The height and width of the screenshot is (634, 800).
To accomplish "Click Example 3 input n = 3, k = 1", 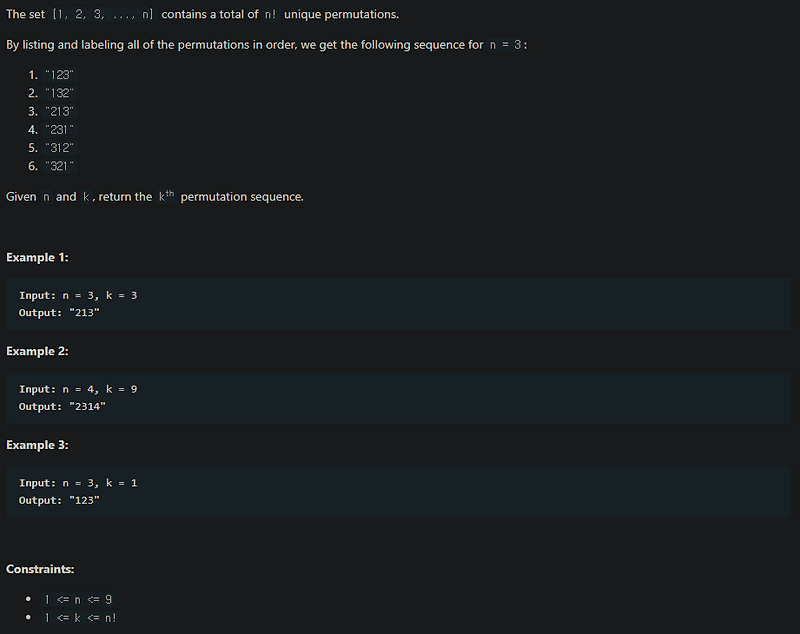I will 78,483.
